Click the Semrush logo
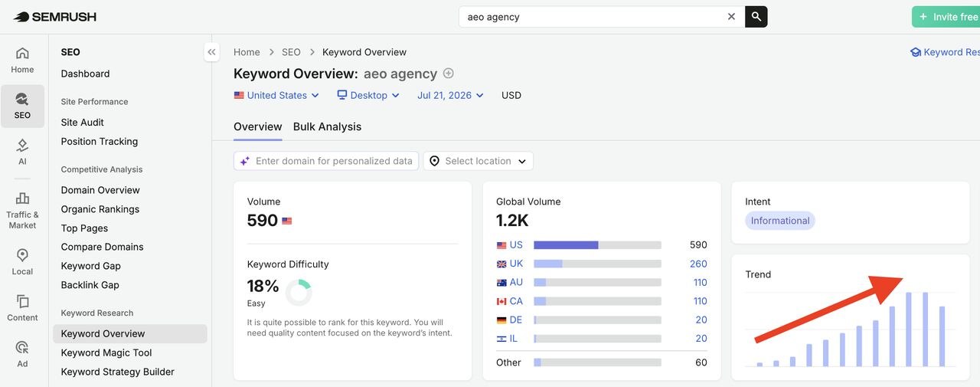 coord(54,16)
